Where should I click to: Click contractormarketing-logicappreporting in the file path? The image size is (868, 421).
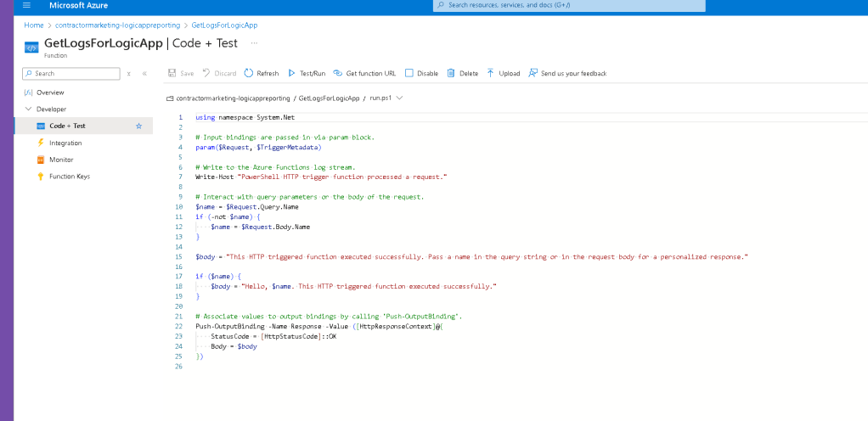[233, 98]
